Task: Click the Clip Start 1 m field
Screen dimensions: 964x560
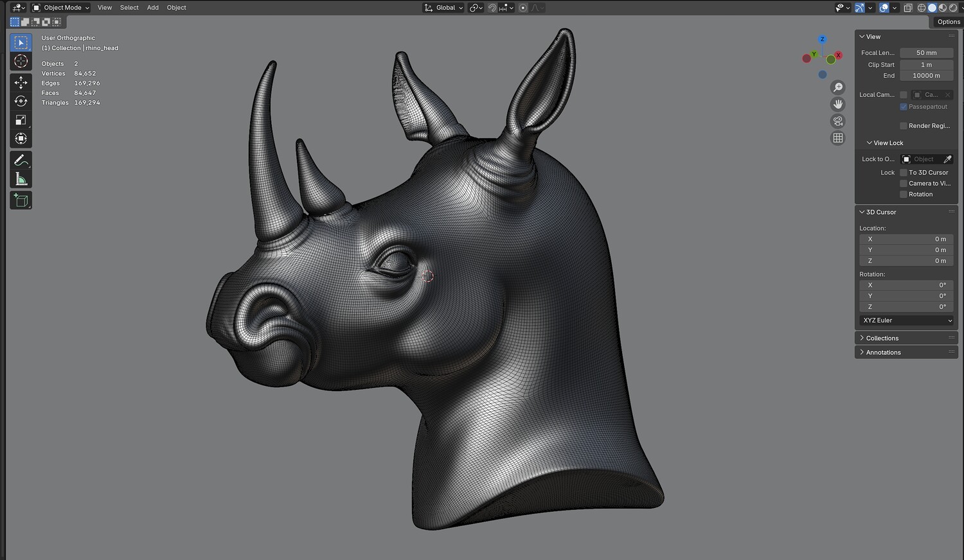Action: pos(926,65)
